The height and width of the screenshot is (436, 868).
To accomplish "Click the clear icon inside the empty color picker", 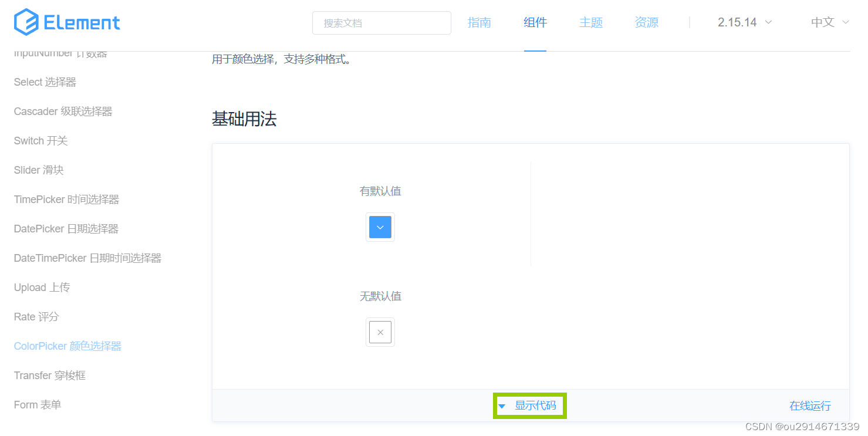I will click(x=380, y=332).
